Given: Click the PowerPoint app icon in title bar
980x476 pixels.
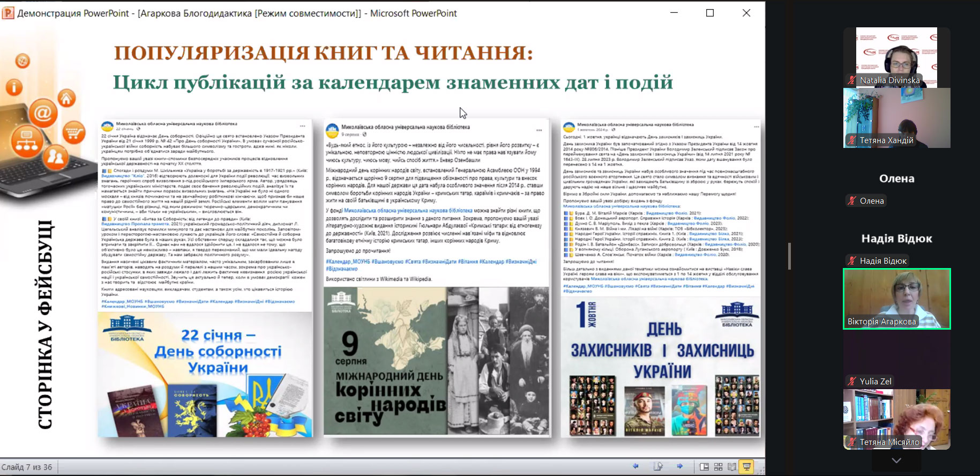Looking at the screenshot, I should (x=8, y=13).
